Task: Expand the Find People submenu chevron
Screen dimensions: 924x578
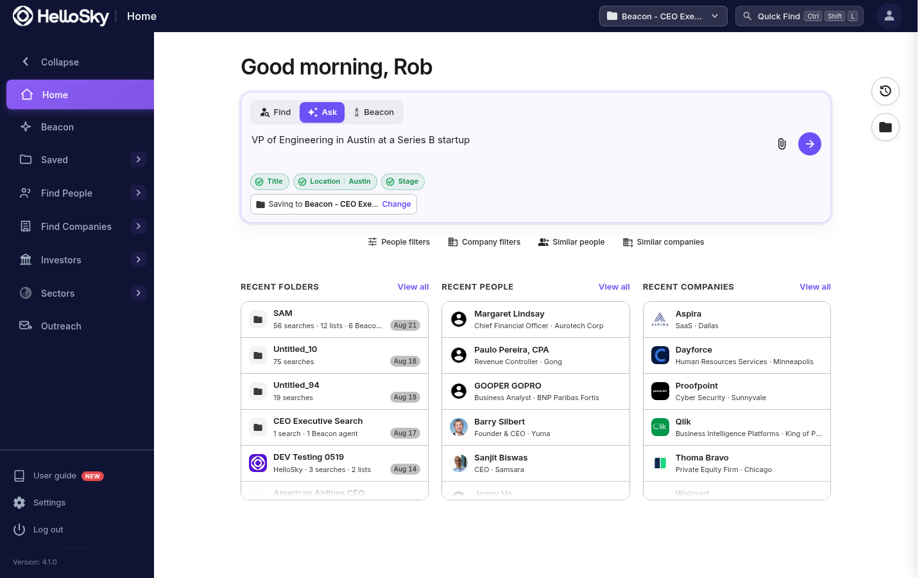Action: pos(139,193)
